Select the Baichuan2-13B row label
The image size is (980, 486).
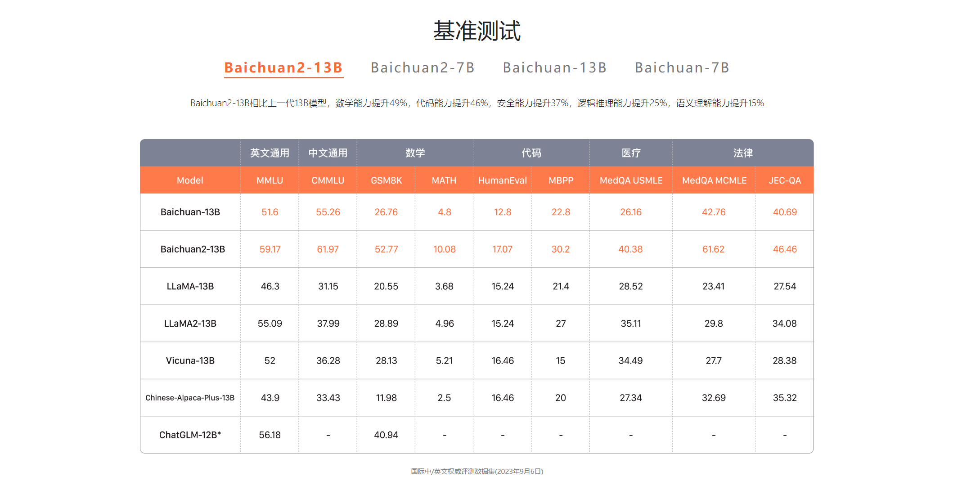point(193,249)
